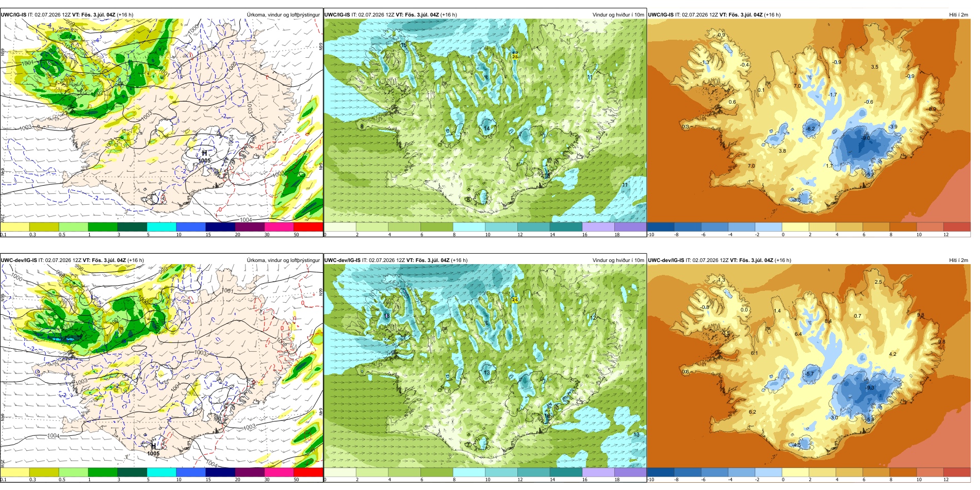The image size is (980, 490).
Task: Click the wind value 12 on UWC-dev wind map
Action: tap(594, 318)
